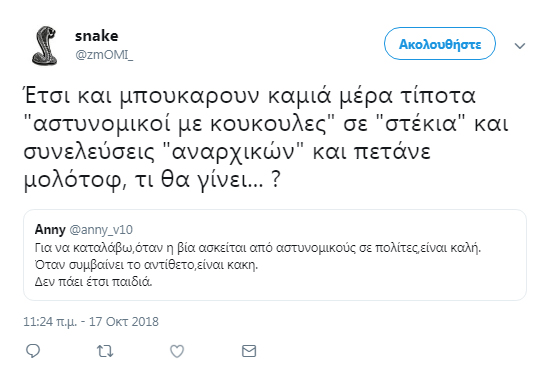Click the Anny display name in the quote
Viewport: 546px width, 378px height.
(x=50, y=230)
